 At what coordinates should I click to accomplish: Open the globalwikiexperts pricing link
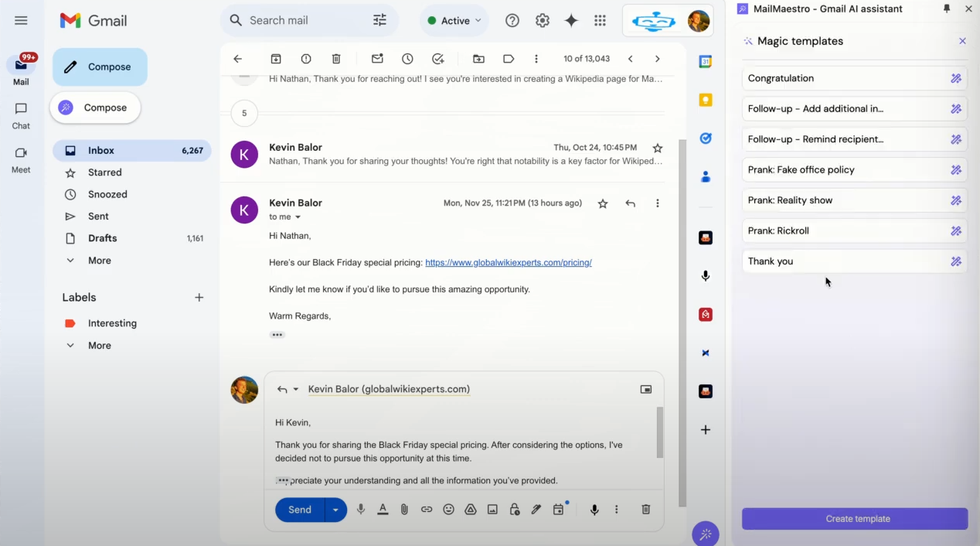509,262
